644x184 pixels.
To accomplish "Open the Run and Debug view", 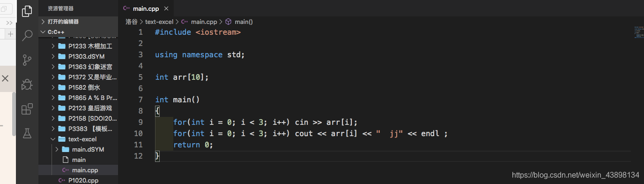I will tap(27, 84).
